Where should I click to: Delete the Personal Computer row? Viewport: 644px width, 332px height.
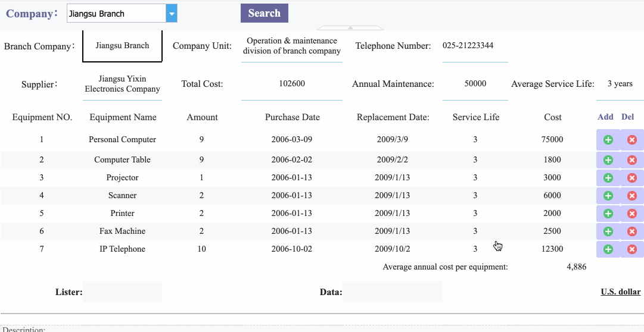click(631, 140)
